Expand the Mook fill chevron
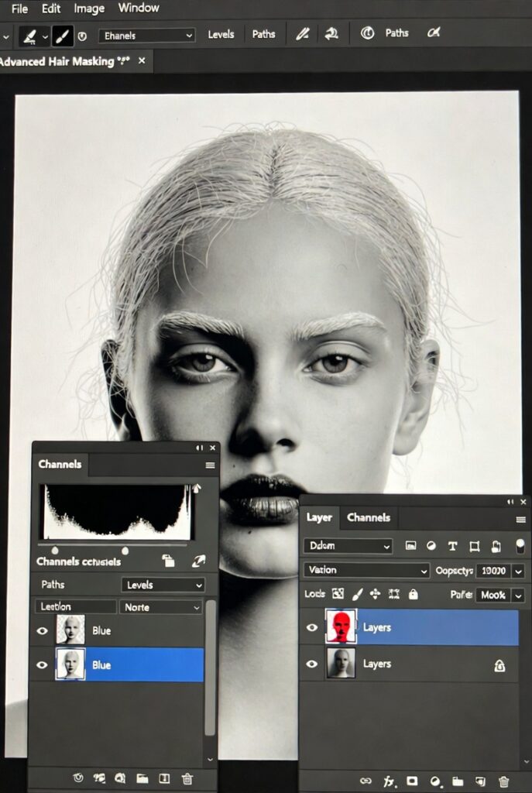 [518, 596]
